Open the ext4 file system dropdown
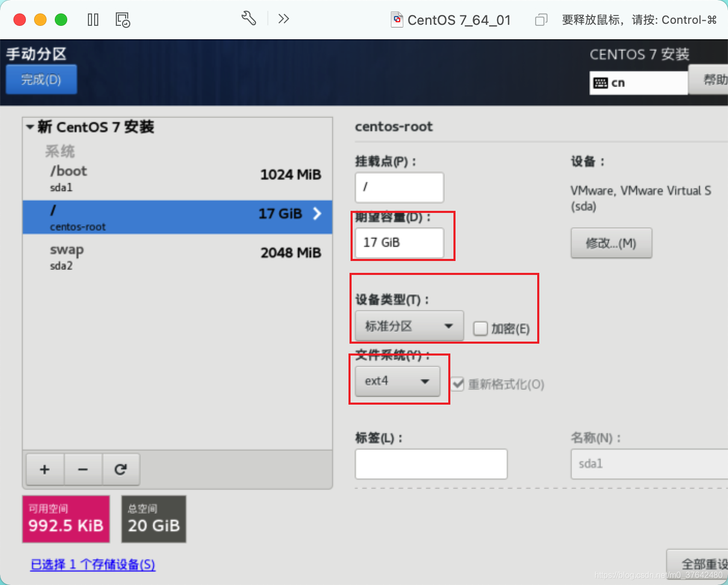The width and height of the screenshot is (728, 585). [397, 381]
